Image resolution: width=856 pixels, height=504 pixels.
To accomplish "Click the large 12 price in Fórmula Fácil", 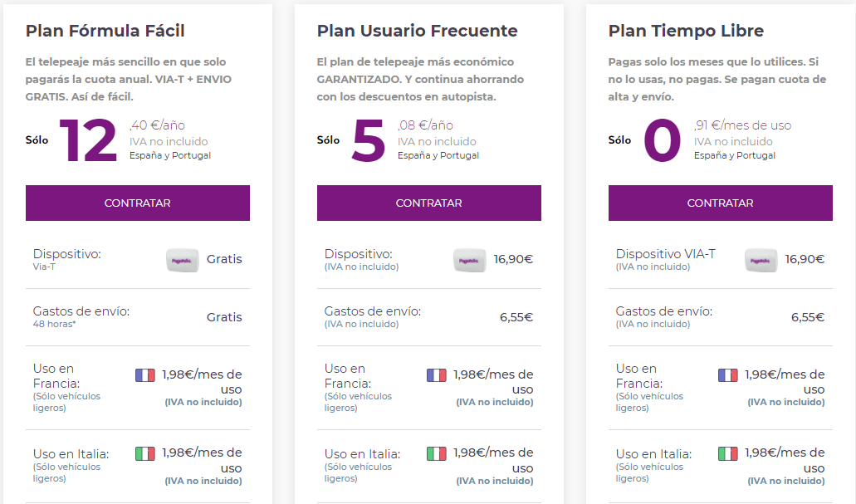I will pyautogui.click(x=89, y=141).
